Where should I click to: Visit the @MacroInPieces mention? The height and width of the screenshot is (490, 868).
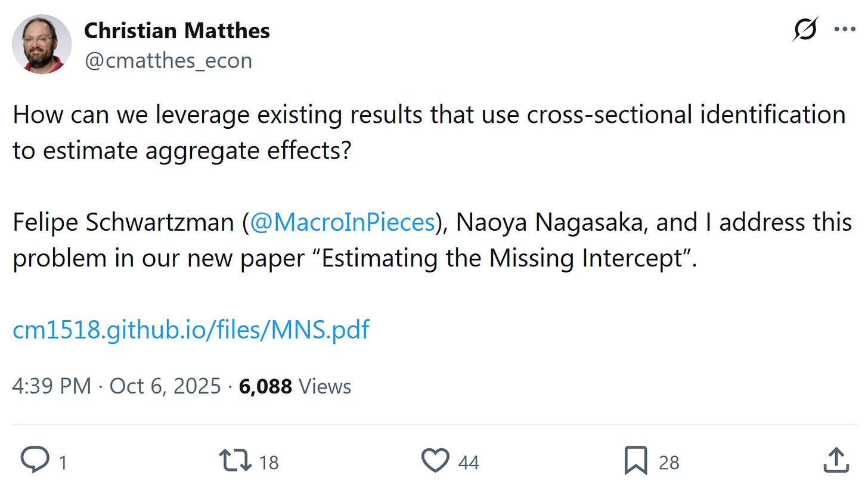[x=342, y=222]
